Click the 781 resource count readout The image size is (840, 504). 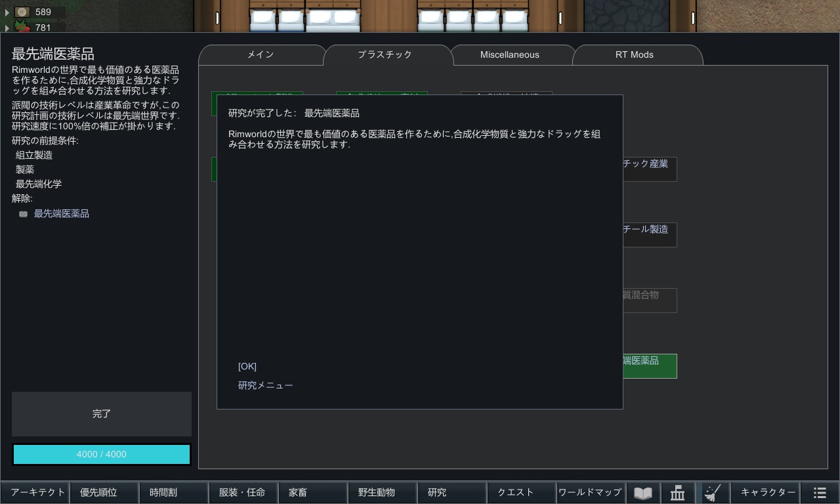click(43, 28)
